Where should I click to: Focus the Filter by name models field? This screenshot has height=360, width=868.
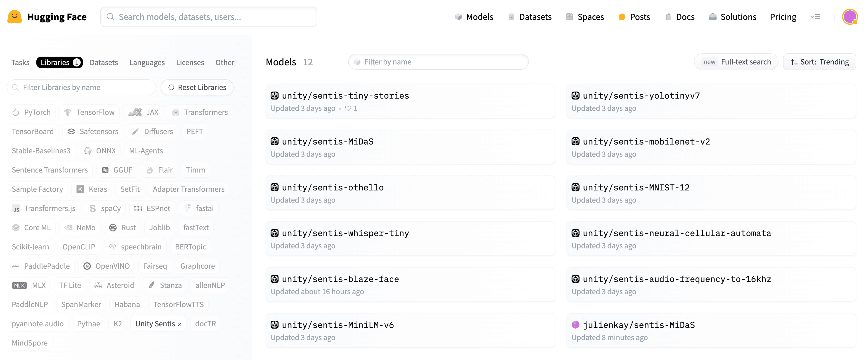[x=438, y=62]
